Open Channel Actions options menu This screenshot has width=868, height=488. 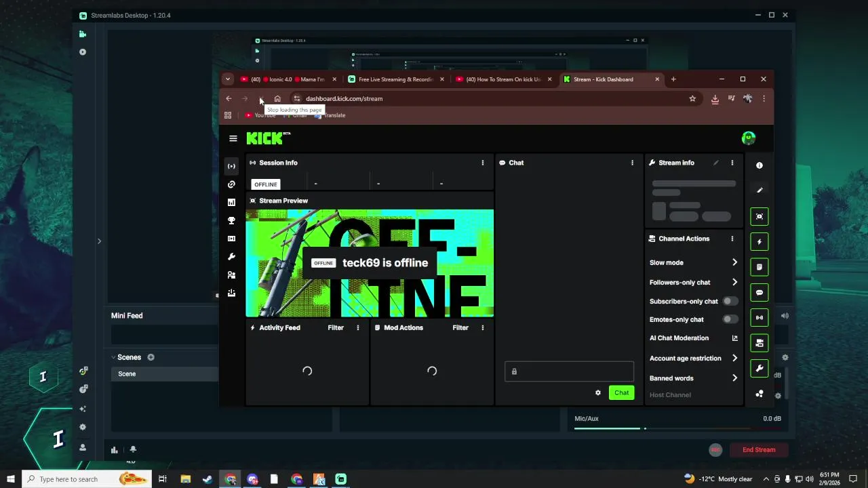(x=732, y=239)
